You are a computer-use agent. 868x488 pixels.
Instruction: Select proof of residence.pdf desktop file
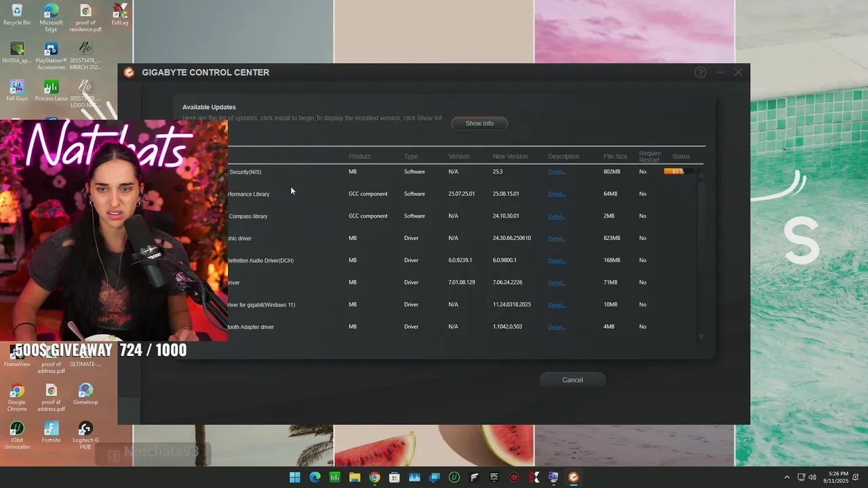[x=85, y=18]
